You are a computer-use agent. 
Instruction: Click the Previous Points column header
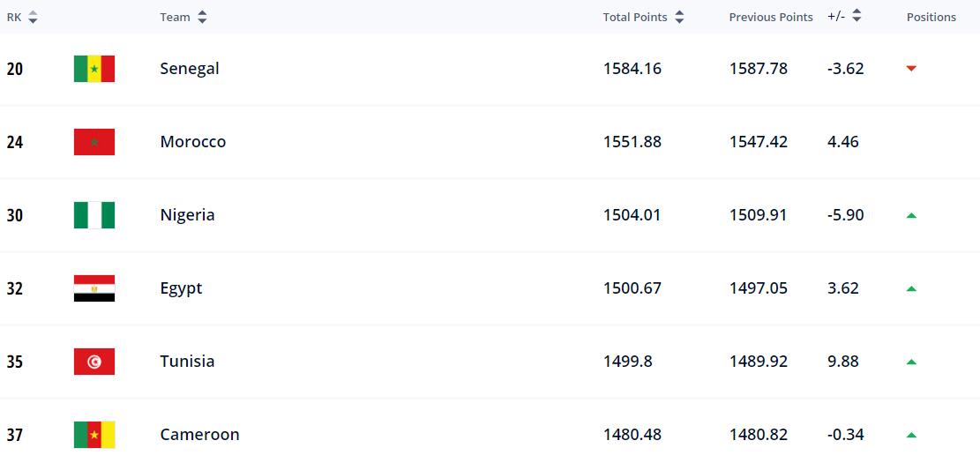(771, 17)
